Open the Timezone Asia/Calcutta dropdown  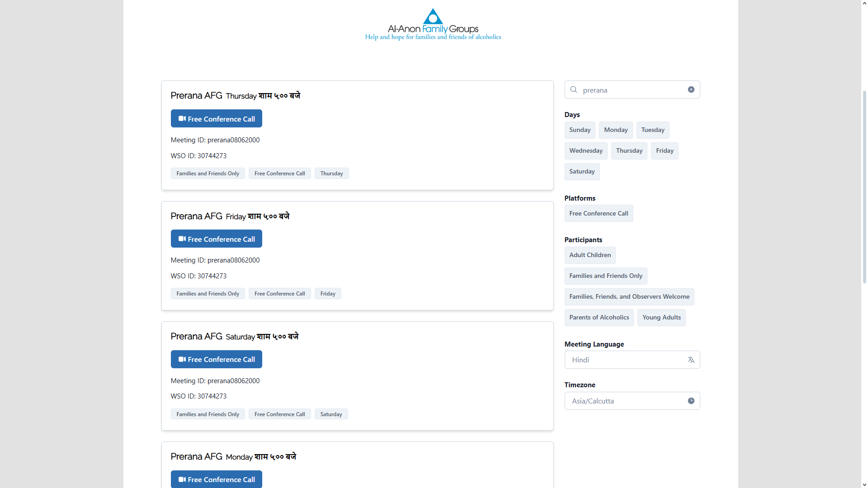(x=632, y=401)
